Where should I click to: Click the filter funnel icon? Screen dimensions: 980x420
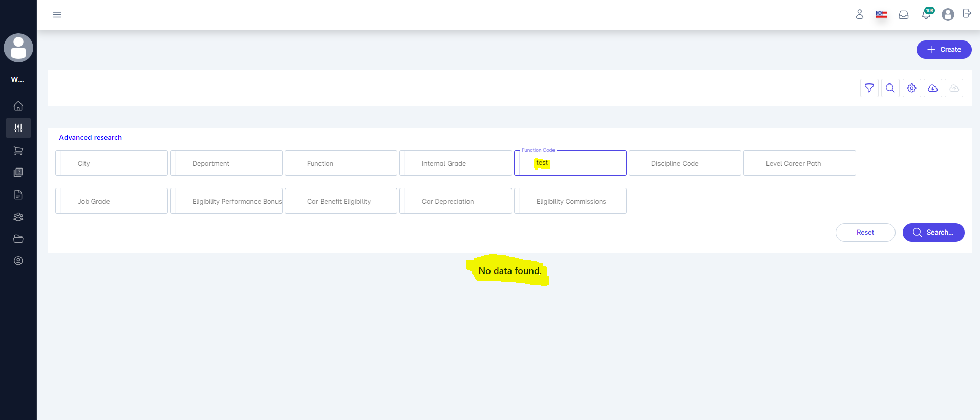[869, 88]
